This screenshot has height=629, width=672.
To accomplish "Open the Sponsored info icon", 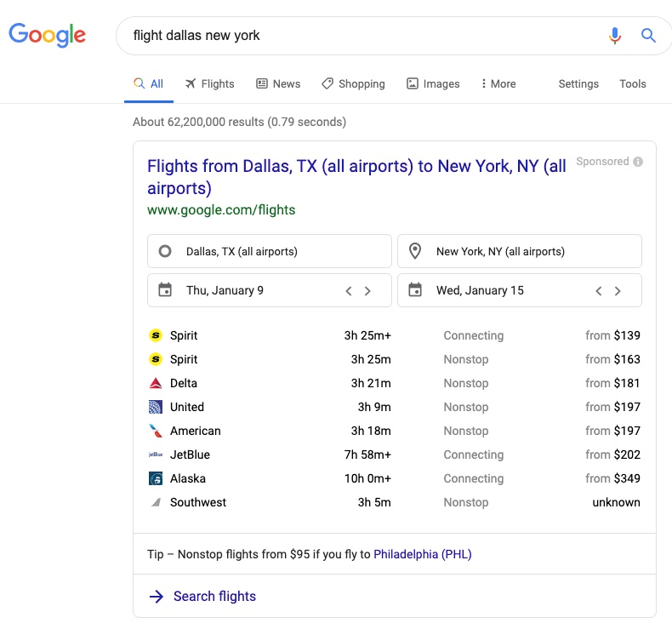I will [x=638, y=162].
